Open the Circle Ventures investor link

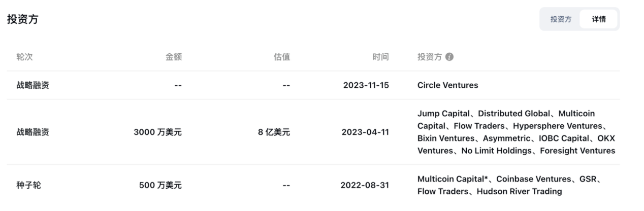[x=447, y=85]
